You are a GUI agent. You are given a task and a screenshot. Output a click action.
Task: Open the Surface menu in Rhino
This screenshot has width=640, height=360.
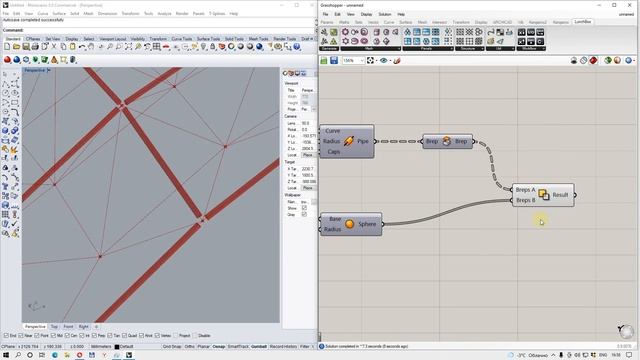[x=59, y=13]
